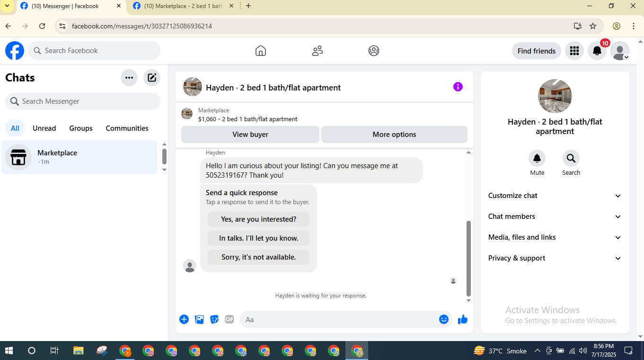The image size is (644, 360).
Task: Open the emoji picker in message box
Action: click(x=444, y=319)
